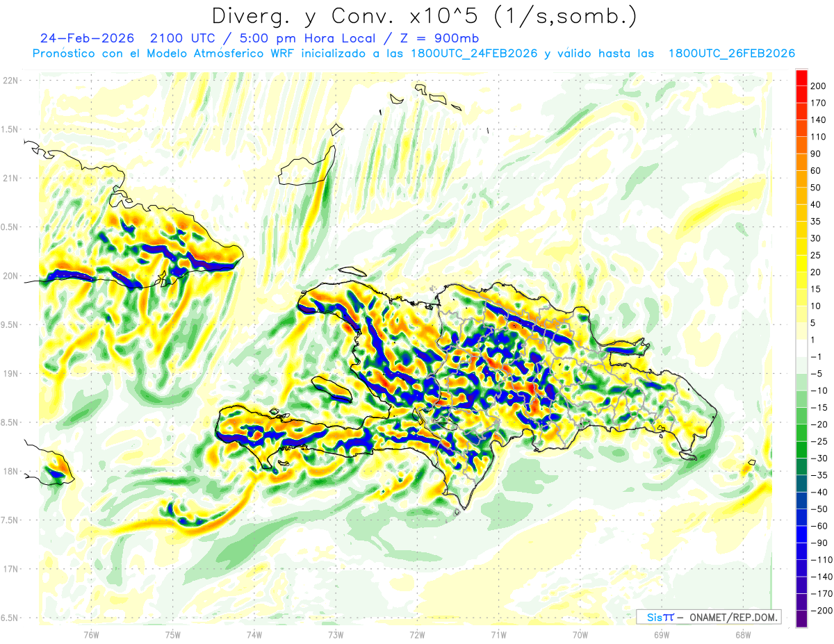Image resolution: width=834 pixels, height=644 pixels.
Task: Click the '1.5N' latitude label
Action: coord(11,129)
